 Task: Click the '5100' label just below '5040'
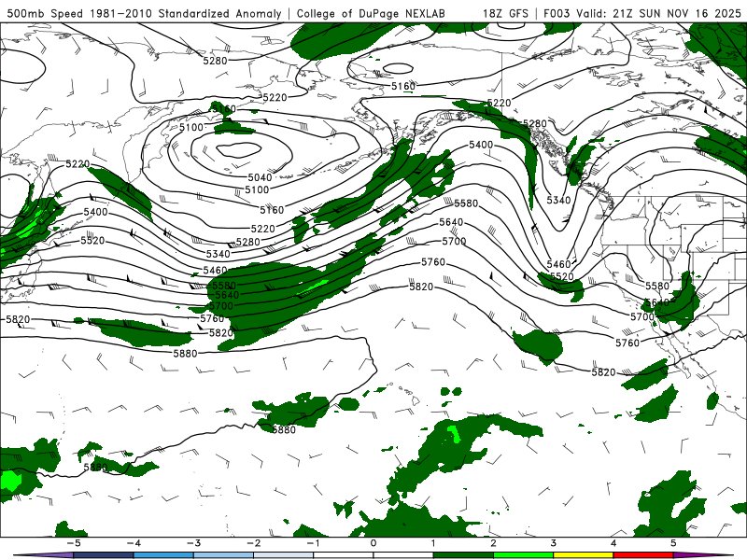pyautogui.click(x=257, y=190)
